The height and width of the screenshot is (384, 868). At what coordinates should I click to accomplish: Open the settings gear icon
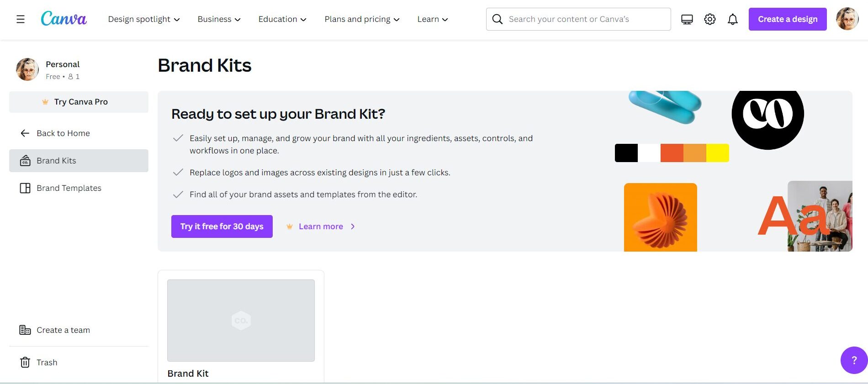(709, 19)
